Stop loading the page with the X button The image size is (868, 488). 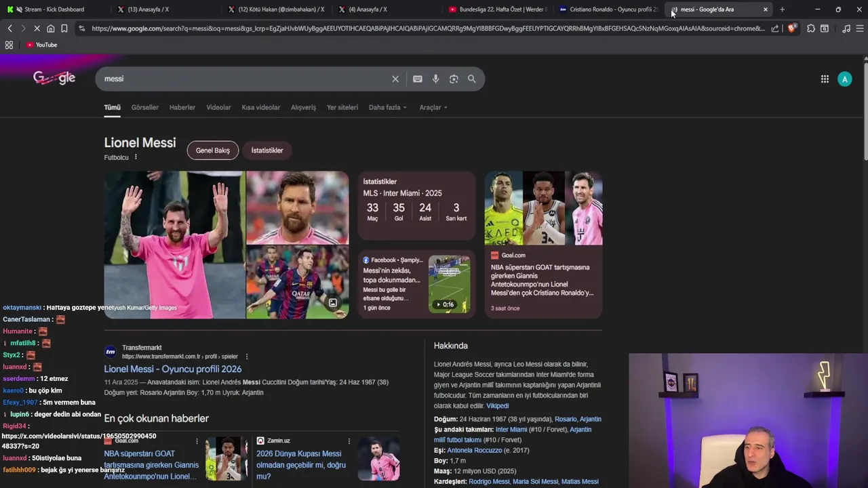pyautogui.click(x=37, y=28)
